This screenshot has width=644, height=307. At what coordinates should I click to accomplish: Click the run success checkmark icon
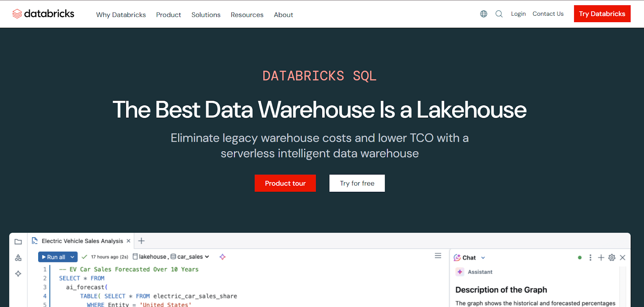point(84,257)
